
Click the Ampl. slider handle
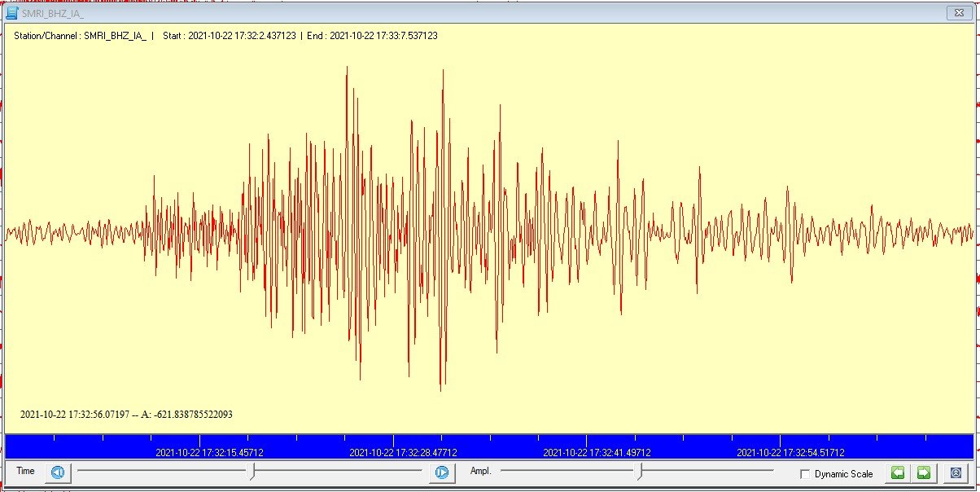click(641, 471)
